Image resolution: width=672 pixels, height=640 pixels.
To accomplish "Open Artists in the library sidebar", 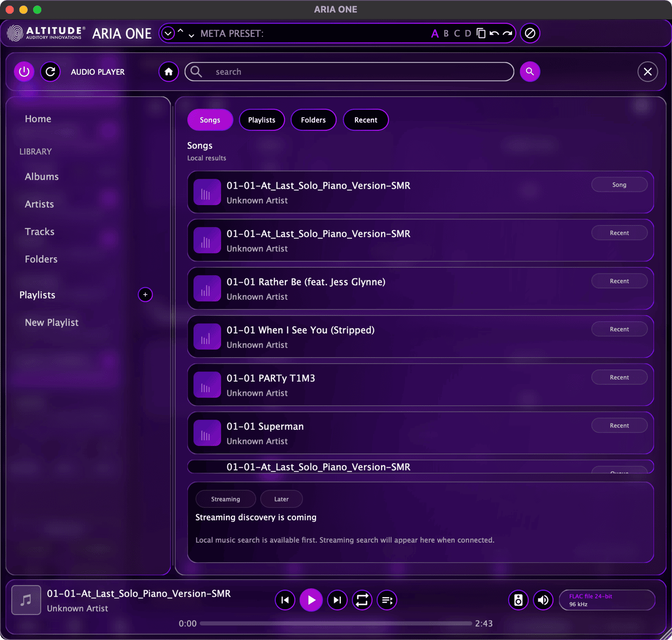I will tap(39, 204).
